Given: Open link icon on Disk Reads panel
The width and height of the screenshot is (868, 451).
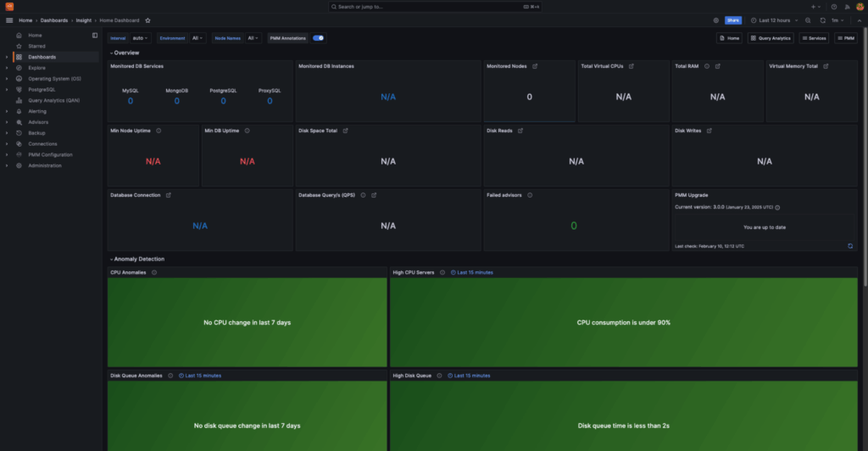Looking at the screenshot, I should (520, 131).
